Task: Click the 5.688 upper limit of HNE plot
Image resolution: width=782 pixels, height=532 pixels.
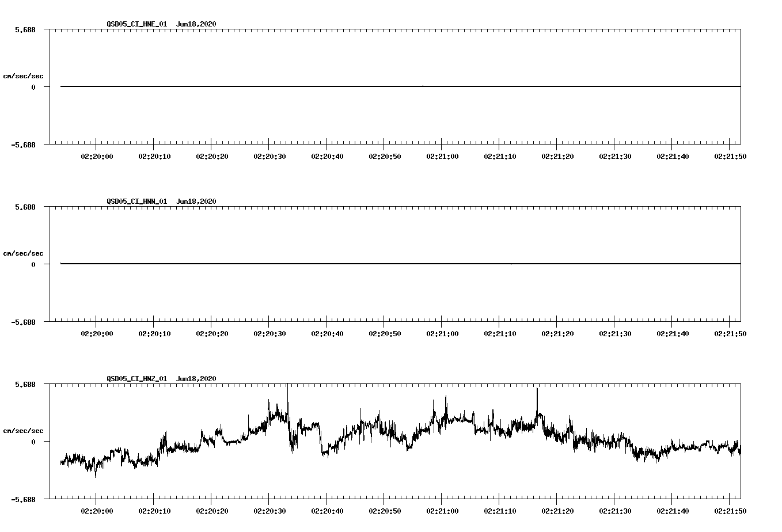Action: click(25, 29)
